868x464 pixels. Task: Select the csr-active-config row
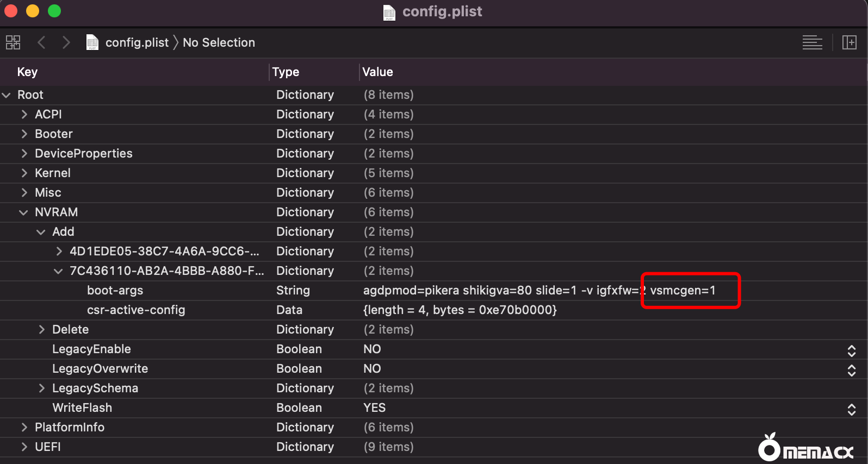click(136, 310)
